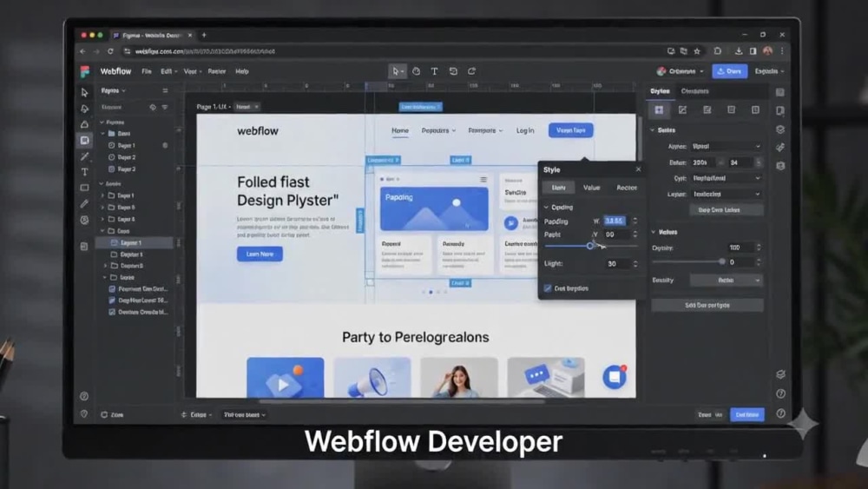
Task: Open the first dropdown under Series section
Action: (x=726, y=146)
